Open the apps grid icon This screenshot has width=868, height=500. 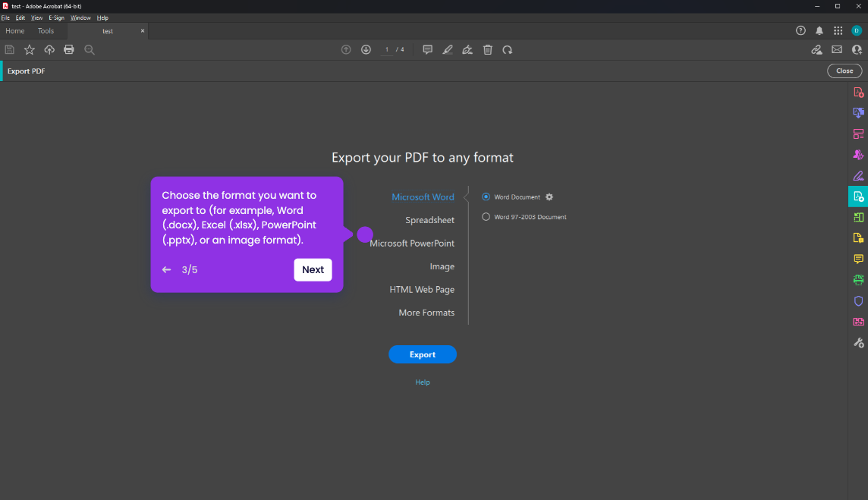[x=838, y=30]
